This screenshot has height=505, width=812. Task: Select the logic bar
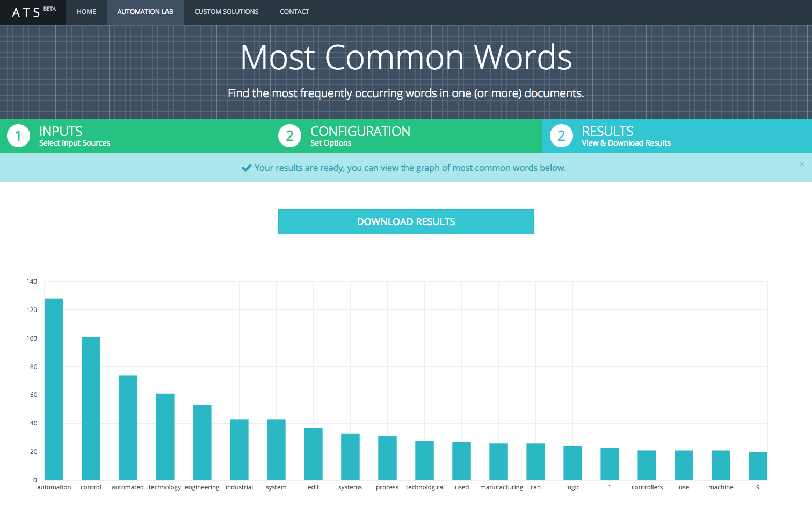(572, 463)
